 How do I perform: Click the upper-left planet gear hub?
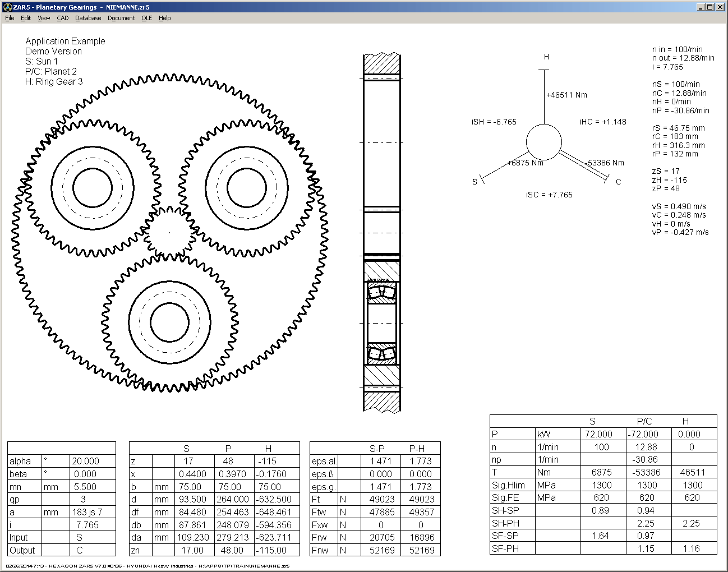click(93, 188)
